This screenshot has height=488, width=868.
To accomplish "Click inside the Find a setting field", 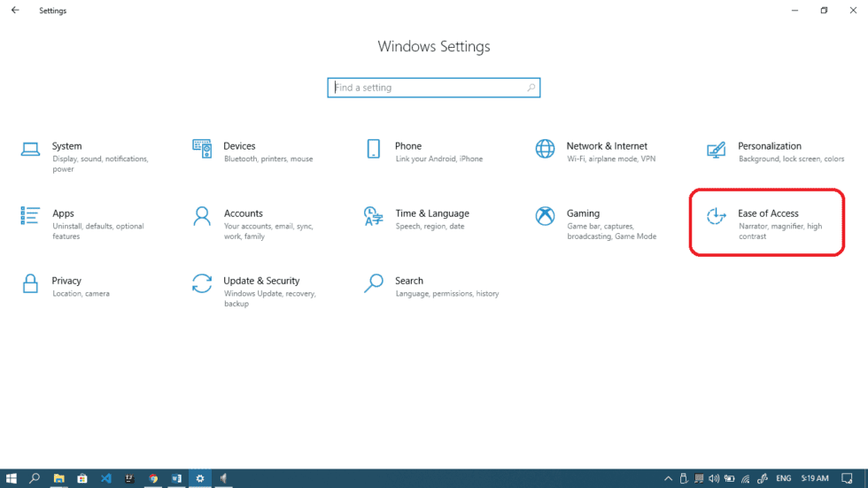I will pyautogui.click(x=433, y=88).
